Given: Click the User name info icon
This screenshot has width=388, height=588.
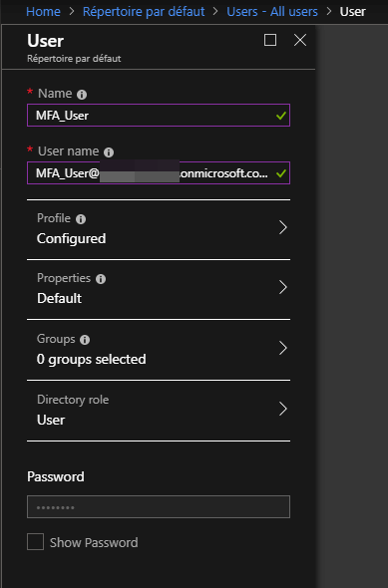Looking at the screenshot, I should tap(109, 152).
